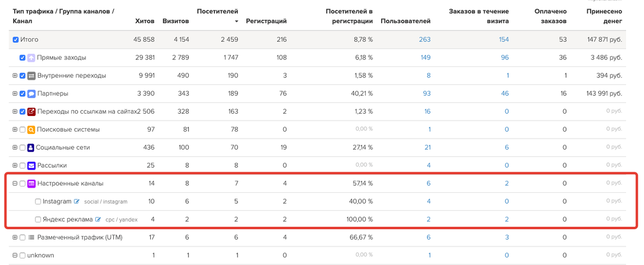Open the 149 users link for Прямые заходы
The width and height of the screenshot is (644, 265).
[x=426, y=58]
